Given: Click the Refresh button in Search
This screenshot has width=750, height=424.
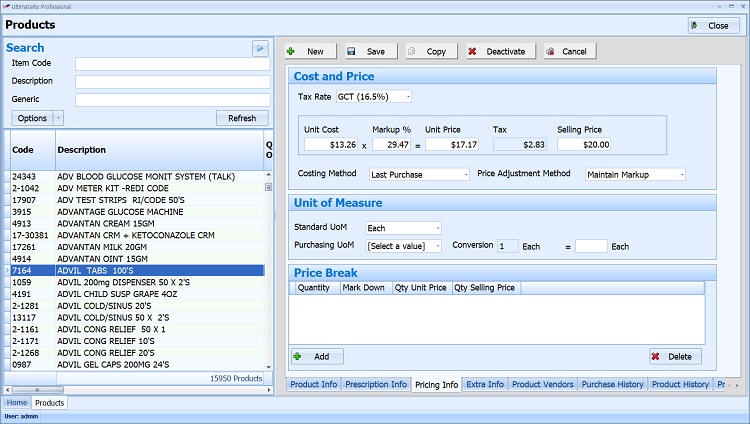Looking at the screenshot, I should [x=242, y=118].
